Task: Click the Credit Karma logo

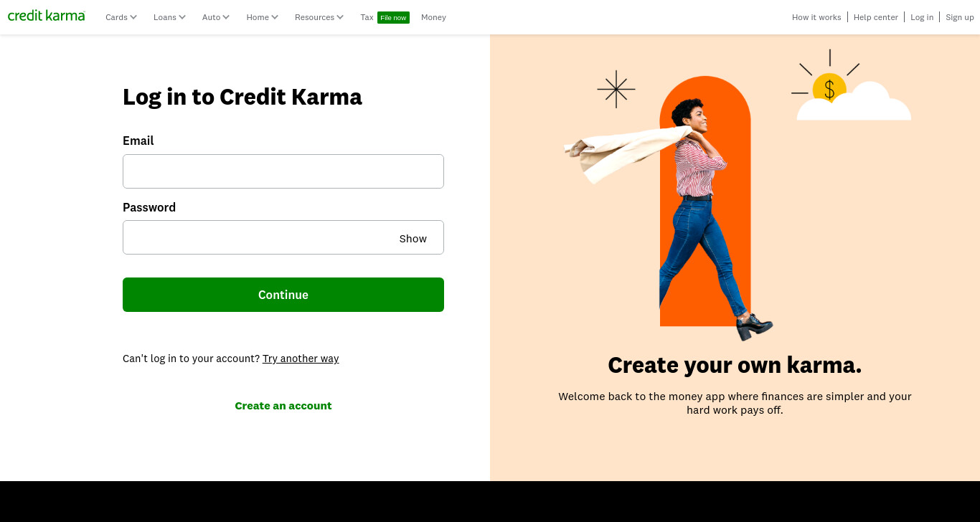Action: click(x=47, y=16)
